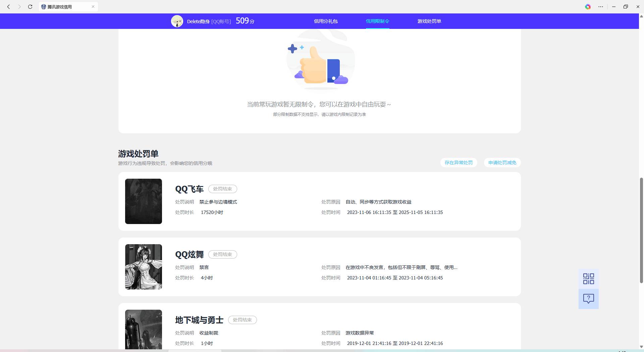Viewport: 644px width, 352px height.
Task: Switch to 信用分礼包 tab
Action: [325, 21]
